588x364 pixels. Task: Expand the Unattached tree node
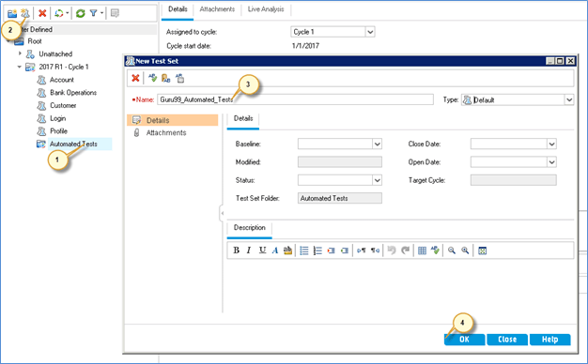(20, 53)
